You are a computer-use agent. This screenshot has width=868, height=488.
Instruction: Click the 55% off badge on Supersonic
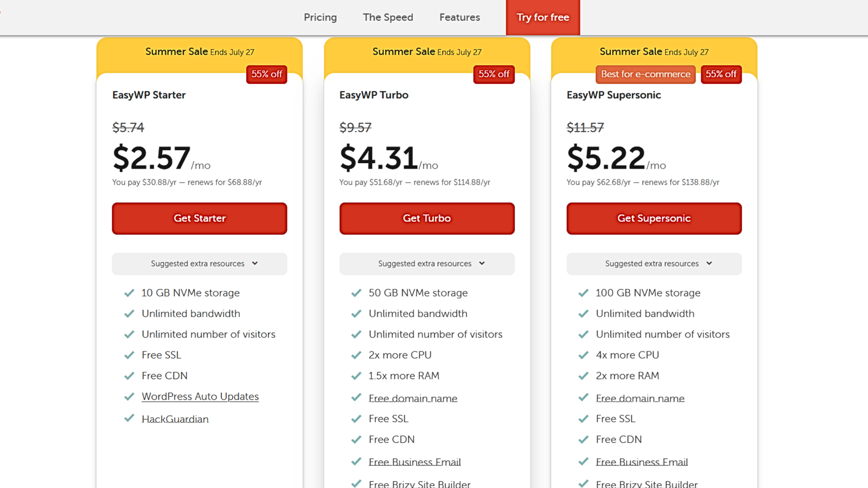[721, 74]
